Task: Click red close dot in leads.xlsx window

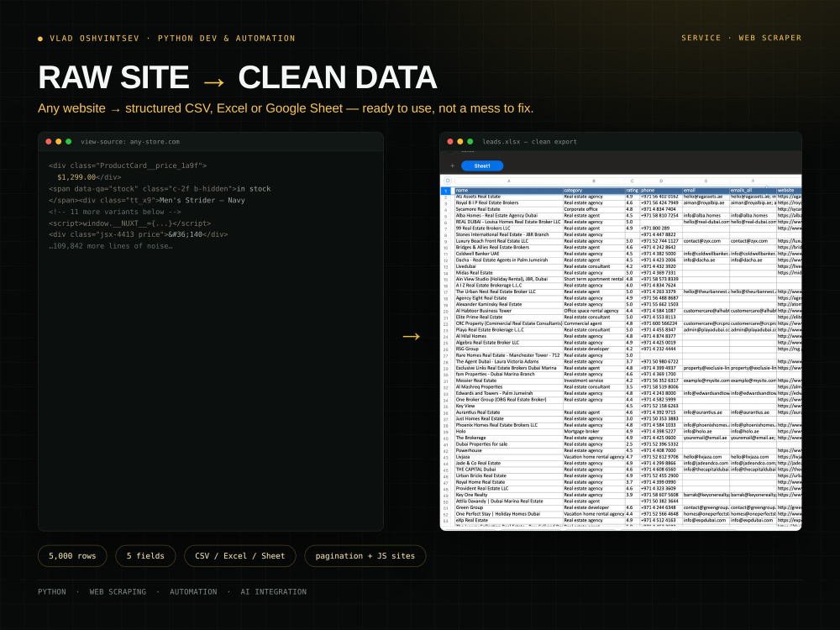Action: (450, 142)
